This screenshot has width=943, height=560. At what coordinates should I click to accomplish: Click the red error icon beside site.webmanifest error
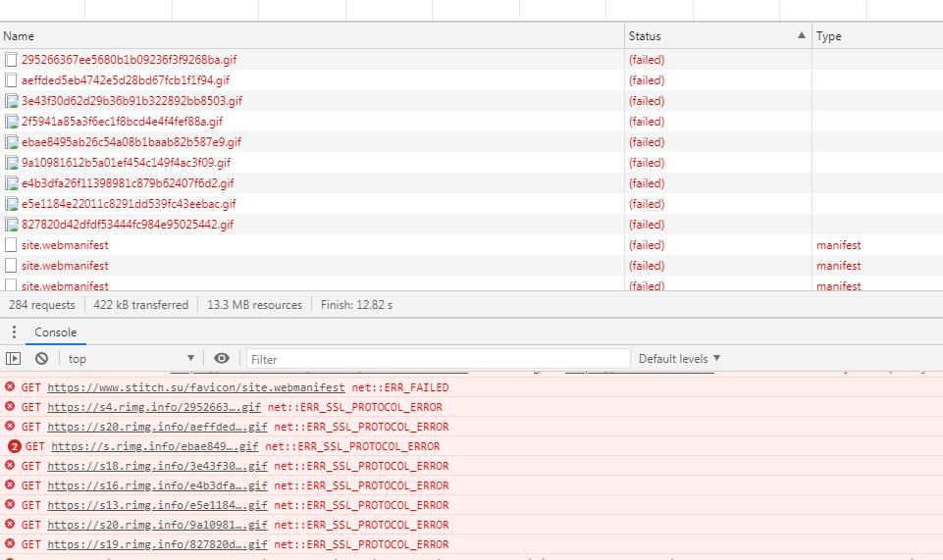coord(11,387)
